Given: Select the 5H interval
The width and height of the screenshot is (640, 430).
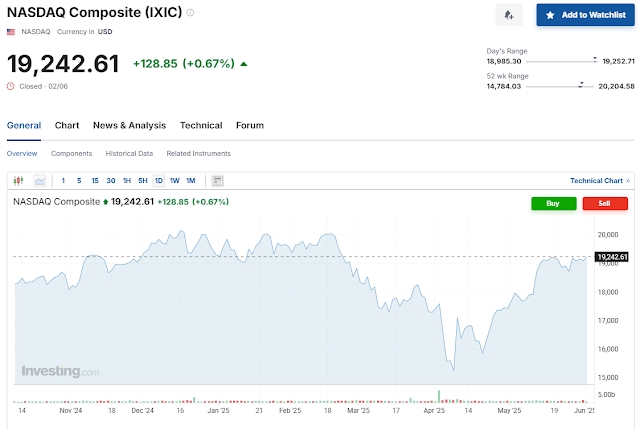Looking at the screenshot, I should tap(143, 181).
